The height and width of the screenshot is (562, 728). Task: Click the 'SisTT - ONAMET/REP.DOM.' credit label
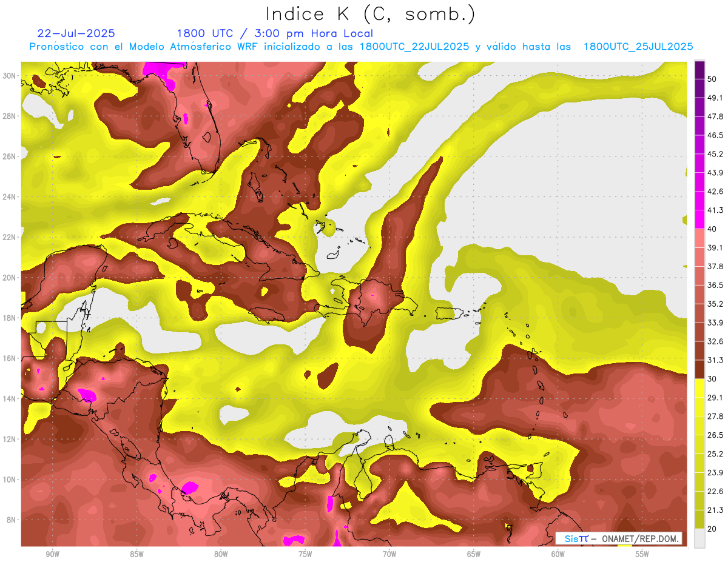pyautogui.click(x=618, y=538)
